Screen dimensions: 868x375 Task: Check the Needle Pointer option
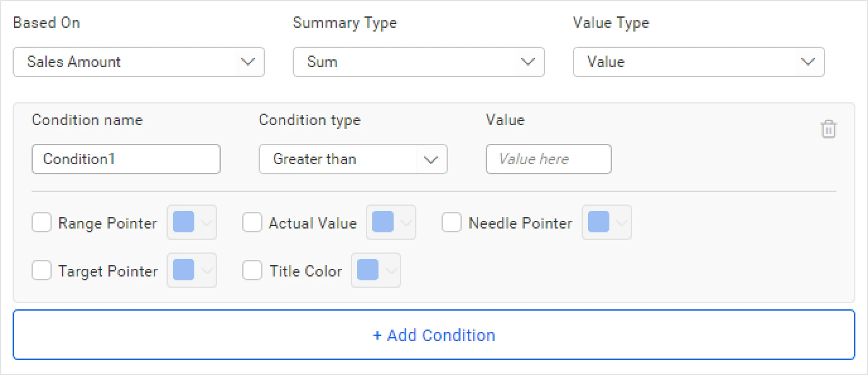[x=452, y=223]
